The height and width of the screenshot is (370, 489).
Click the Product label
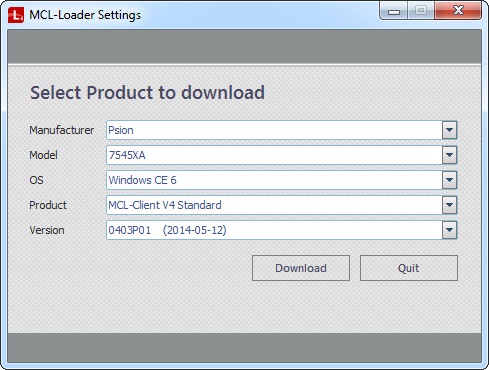point(48,205)
